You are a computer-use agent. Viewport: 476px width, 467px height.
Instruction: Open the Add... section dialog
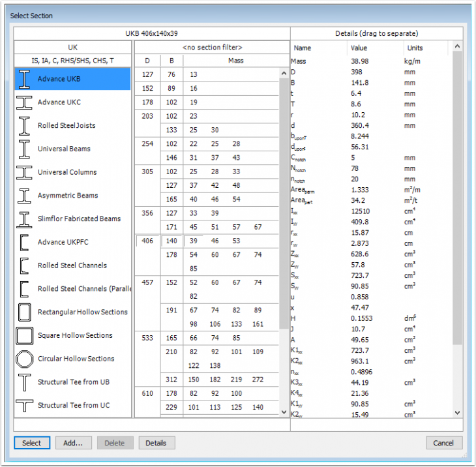pyautogui.click(x=73, y=443)
